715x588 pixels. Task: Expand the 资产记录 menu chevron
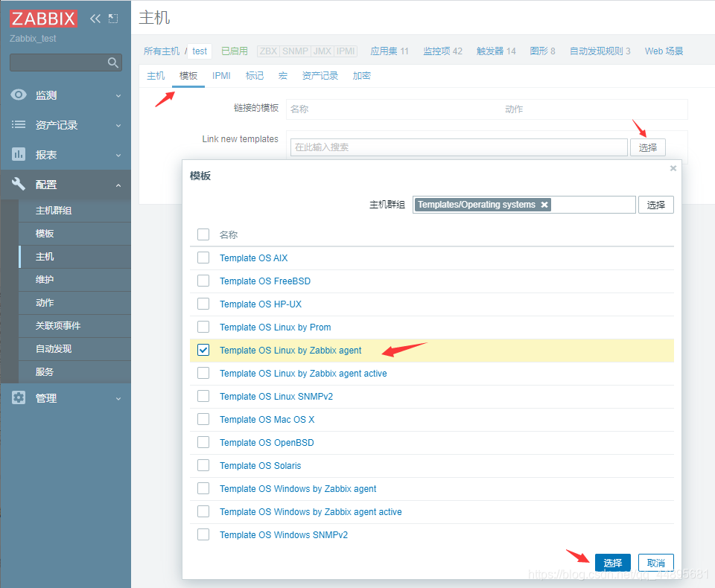click(118, 125)
